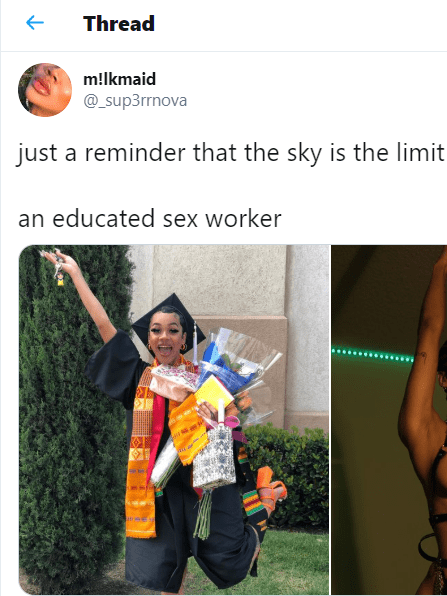The image size is (447, 596).
Task: Open m!lkmaid's profile picture avatar
Action: (x=45, y=90)
